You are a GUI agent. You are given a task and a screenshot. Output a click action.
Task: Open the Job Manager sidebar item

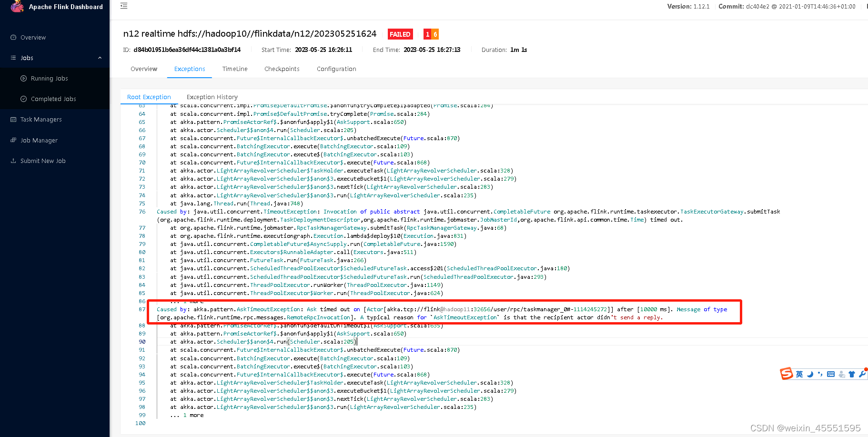(40, 140)
